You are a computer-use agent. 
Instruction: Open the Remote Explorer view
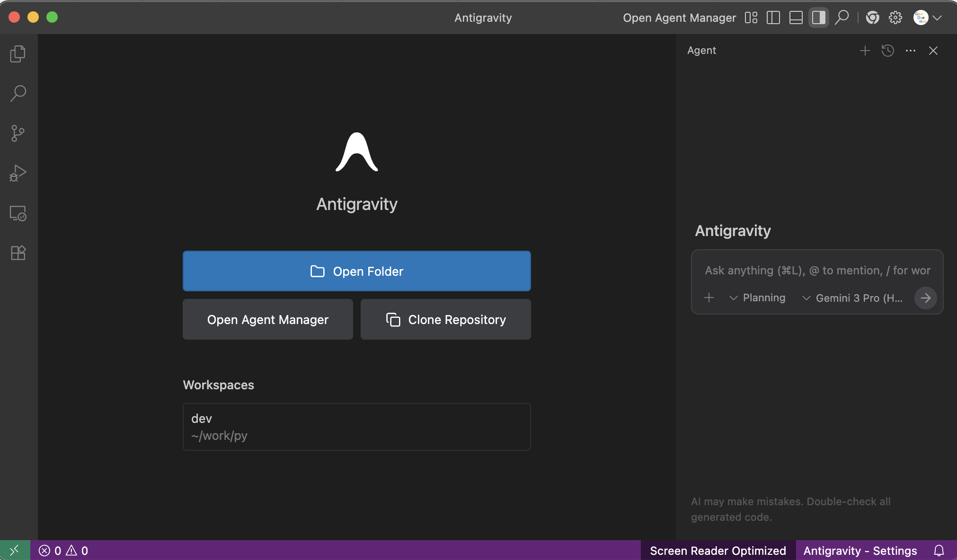pyautogui.click(x=18, y=213)
